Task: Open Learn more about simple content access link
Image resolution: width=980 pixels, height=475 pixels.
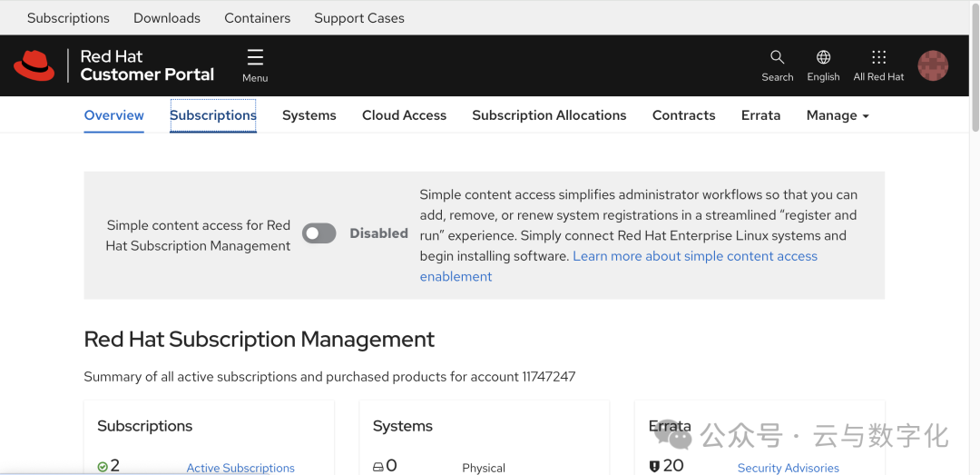Action: pyautogui.click(x=694, y=256)
